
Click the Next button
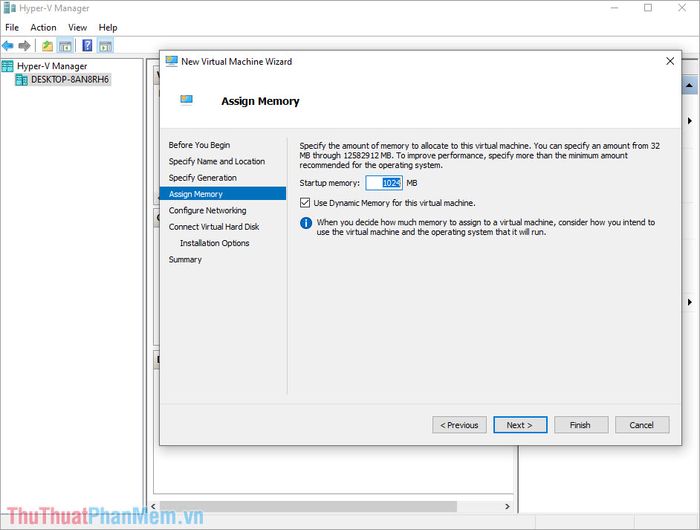[520, 425]
